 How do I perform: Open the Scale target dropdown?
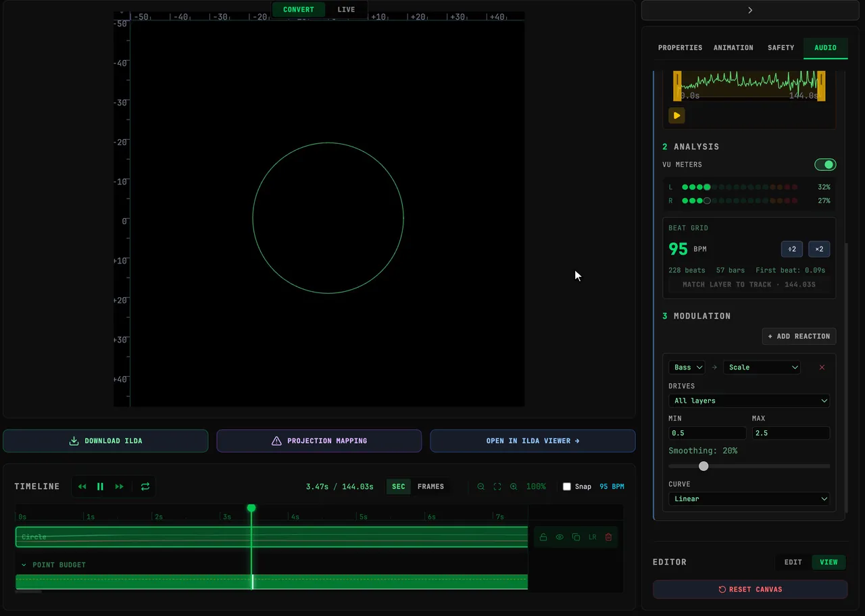[x=762, y=367]
